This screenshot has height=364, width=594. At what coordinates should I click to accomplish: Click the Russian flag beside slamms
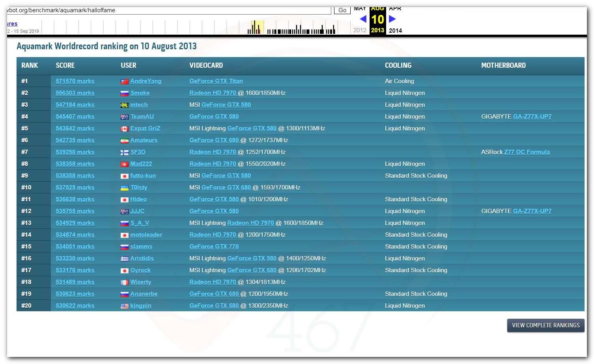124,247
